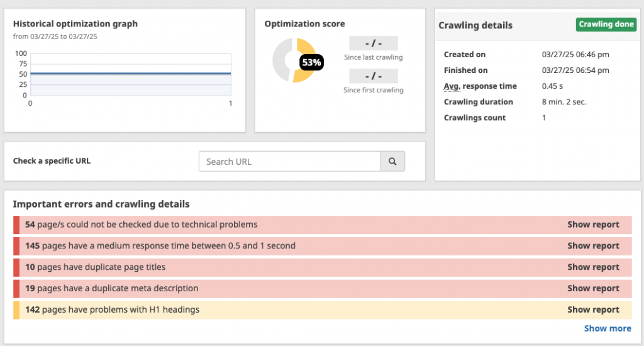
Task: Click the historical optimization graph line
Action: pyautogui.click(x=131, y=74)
